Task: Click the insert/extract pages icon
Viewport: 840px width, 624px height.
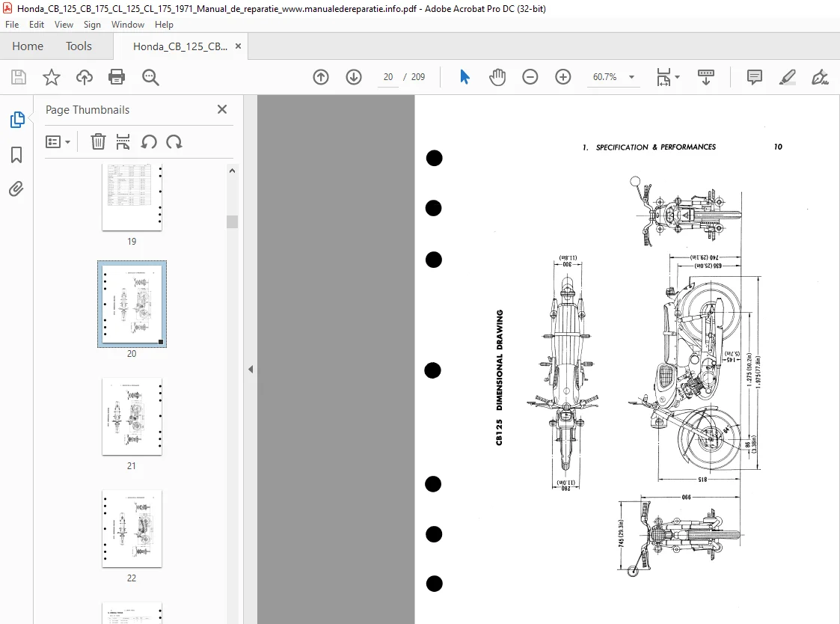Action: (x=123, y=142)
